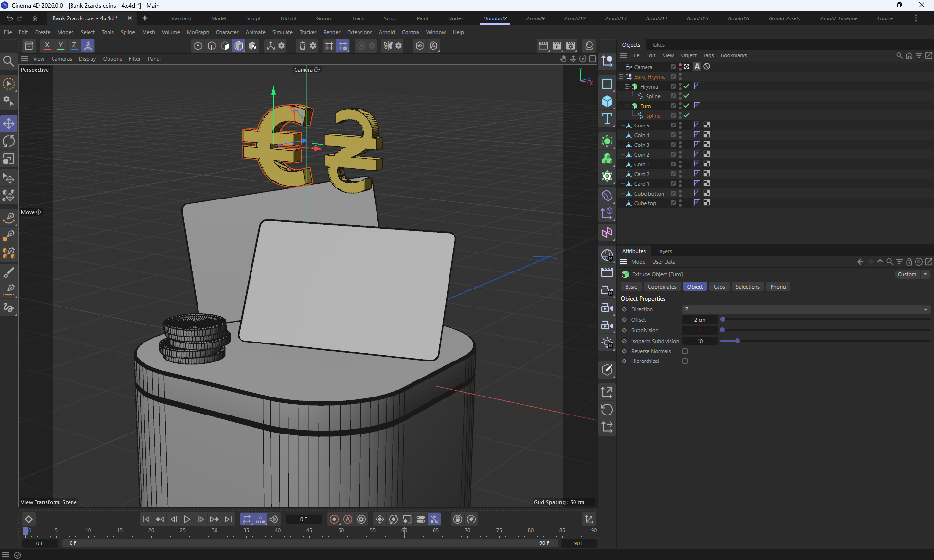Enable the Reverse Normals checkbox

(685, 351)
